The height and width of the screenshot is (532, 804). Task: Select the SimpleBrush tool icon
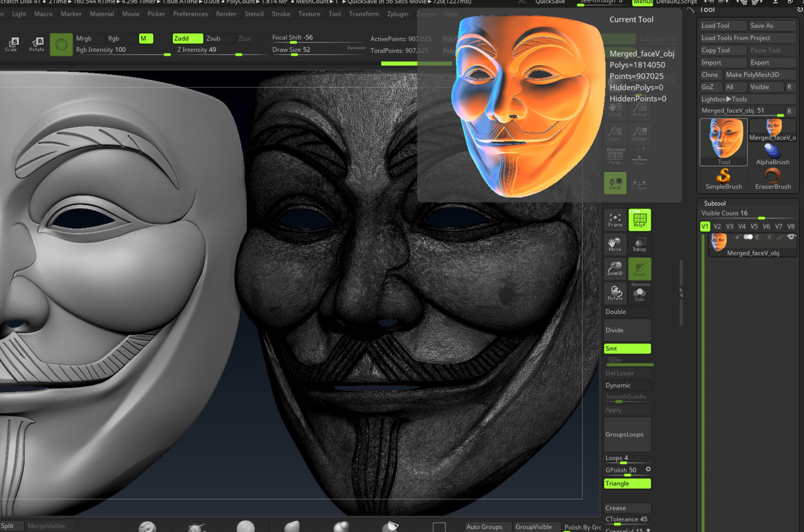pos(723,179)
